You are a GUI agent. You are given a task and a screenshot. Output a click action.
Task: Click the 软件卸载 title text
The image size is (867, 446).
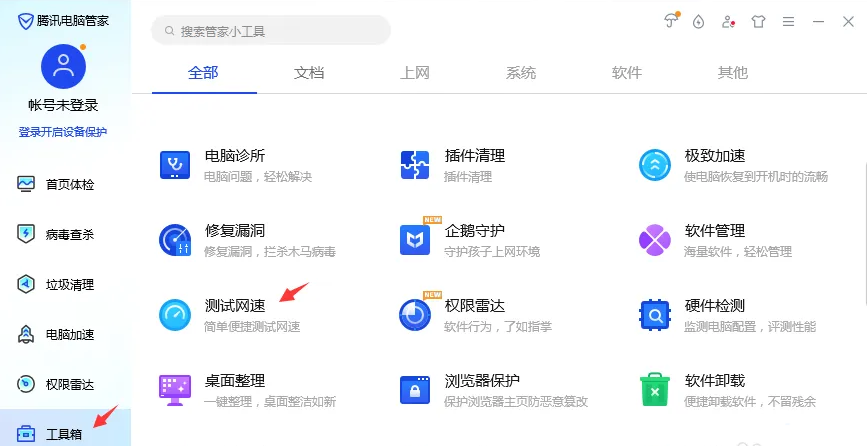(x=715, y=381)
